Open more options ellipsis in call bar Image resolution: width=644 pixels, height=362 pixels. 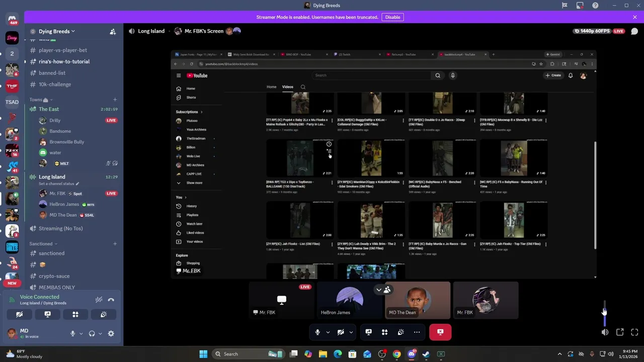tap(417, 332)
